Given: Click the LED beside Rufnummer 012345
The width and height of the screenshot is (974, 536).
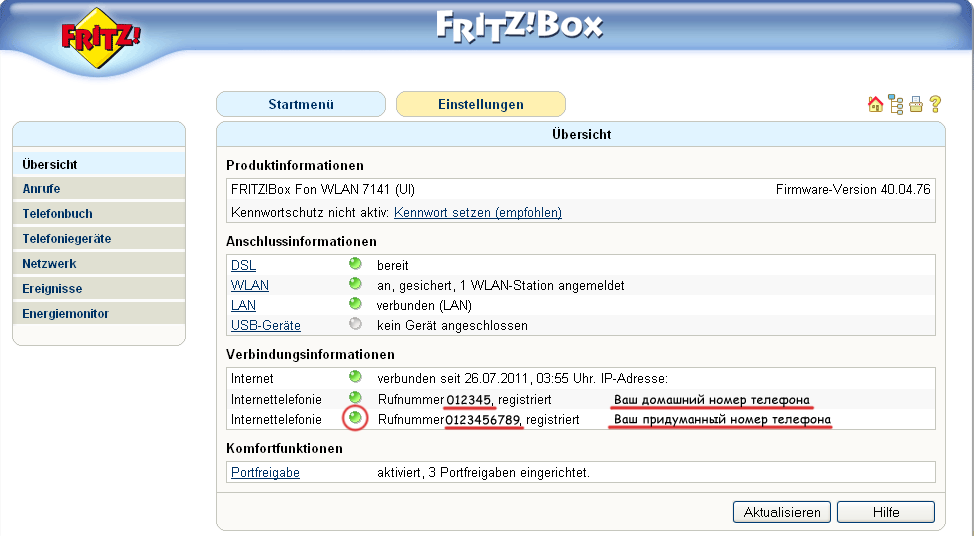Looking at the screenshot, I should (x=355, y=397).
